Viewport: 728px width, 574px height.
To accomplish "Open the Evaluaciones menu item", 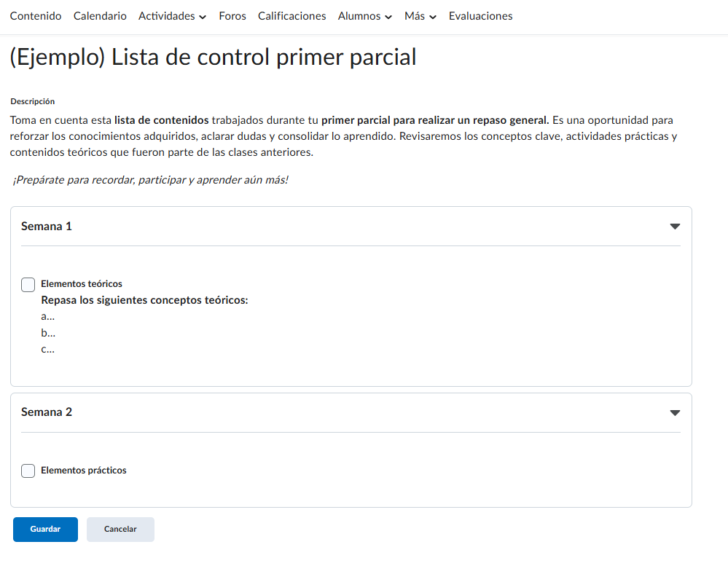I will [480, 16].
